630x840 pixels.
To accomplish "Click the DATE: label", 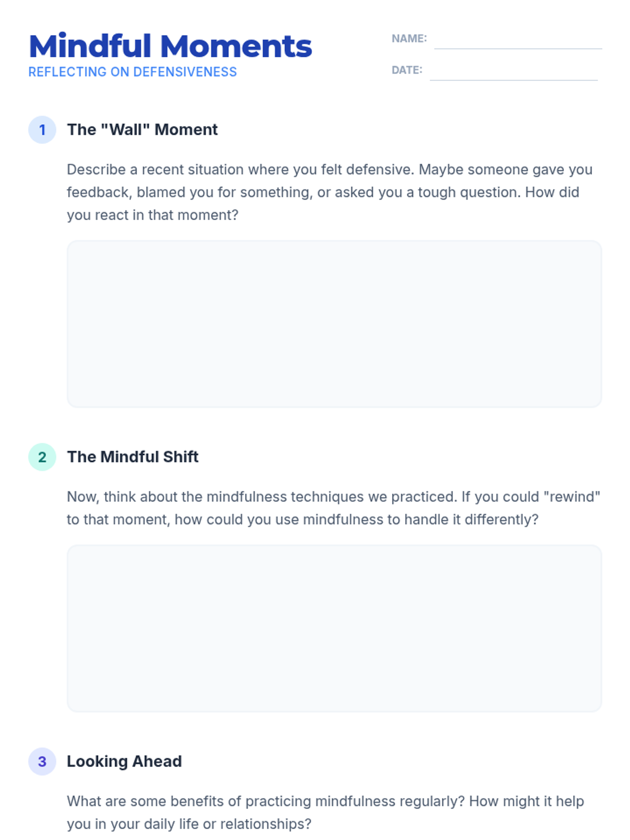I will (x=407, y=70).
